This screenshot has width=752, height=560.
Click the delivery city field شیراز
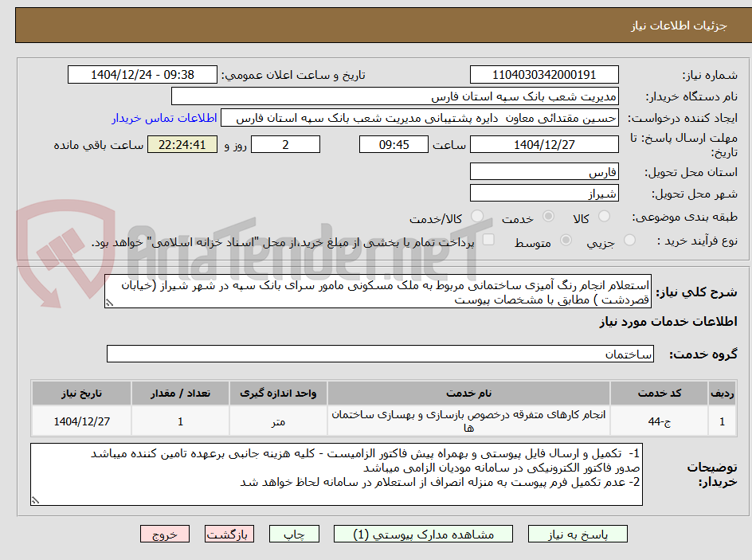tap(544, 194)
